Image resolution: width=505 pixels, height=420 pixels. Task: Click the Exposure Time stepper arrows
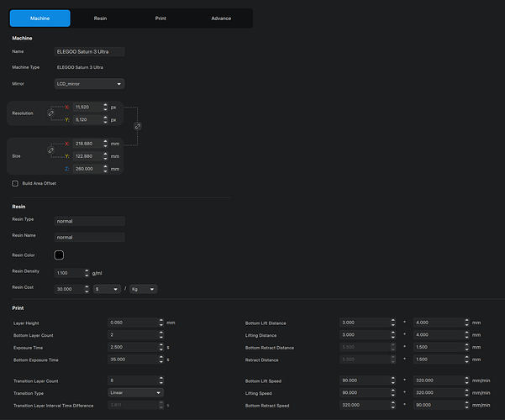point(161,347)
